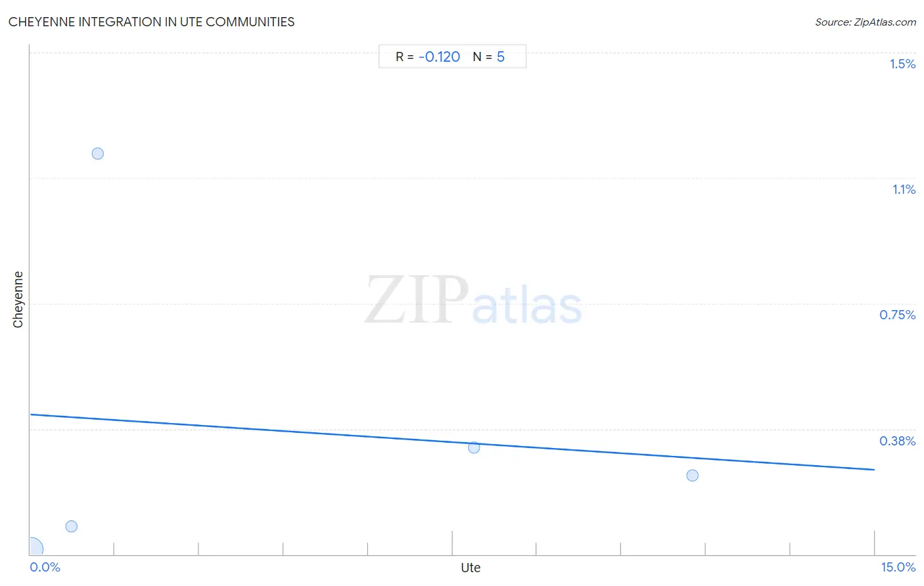
Task: Click the 15.0% x-axis tick label
Action: pyautogui.click(x=898, y=567)
